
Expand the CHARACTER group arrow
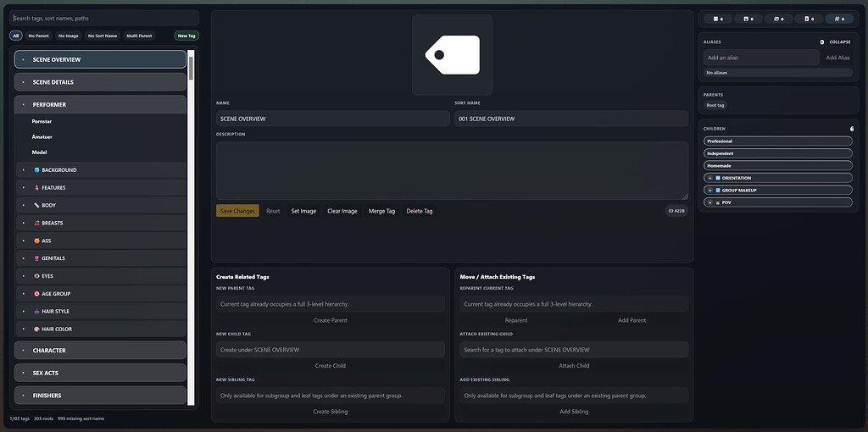point(23,351)
